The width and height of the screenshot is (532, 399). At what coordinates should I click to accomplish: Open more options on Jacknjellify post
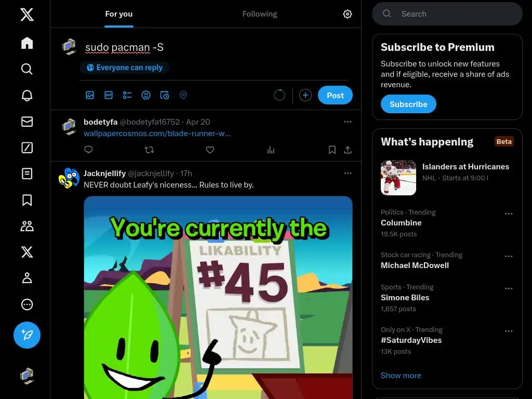point(348,173)
